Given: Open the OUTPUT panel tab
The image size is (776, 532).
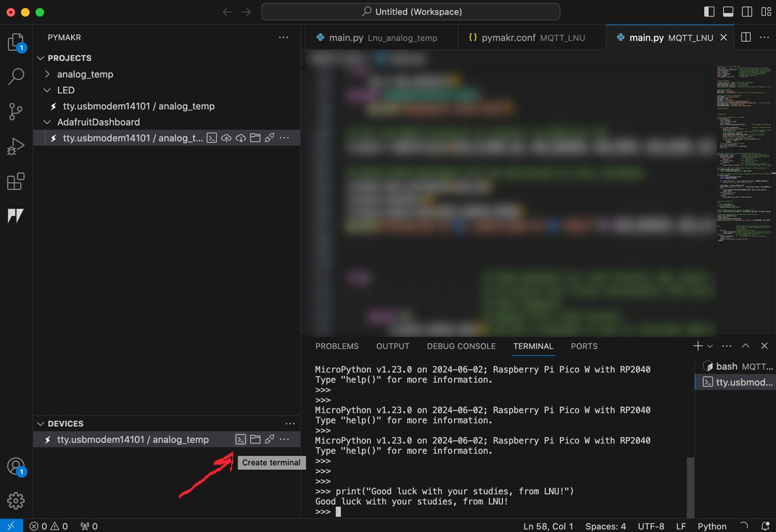Looking at the screenshot, I should 393,346.
